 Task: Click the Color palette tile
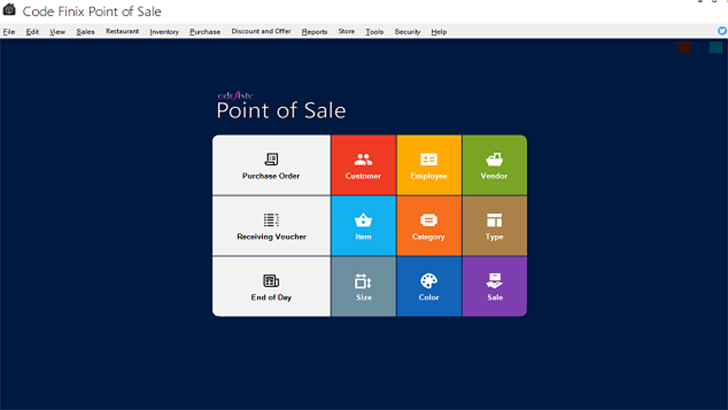click(x=429, y=287)
